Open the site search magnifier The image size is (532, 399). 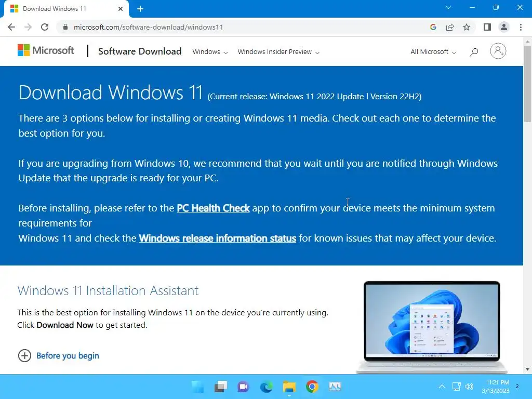click(474, 52)
